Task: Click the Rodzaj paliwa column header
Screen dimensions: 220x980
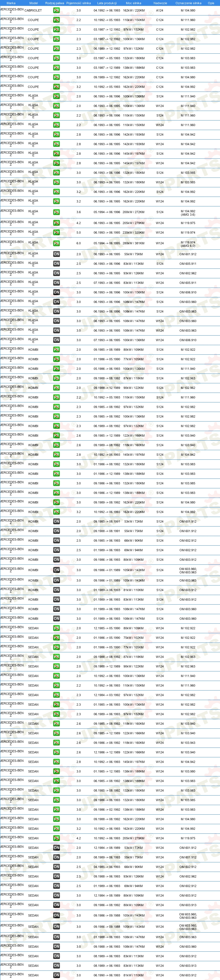Action: point(55,3)
